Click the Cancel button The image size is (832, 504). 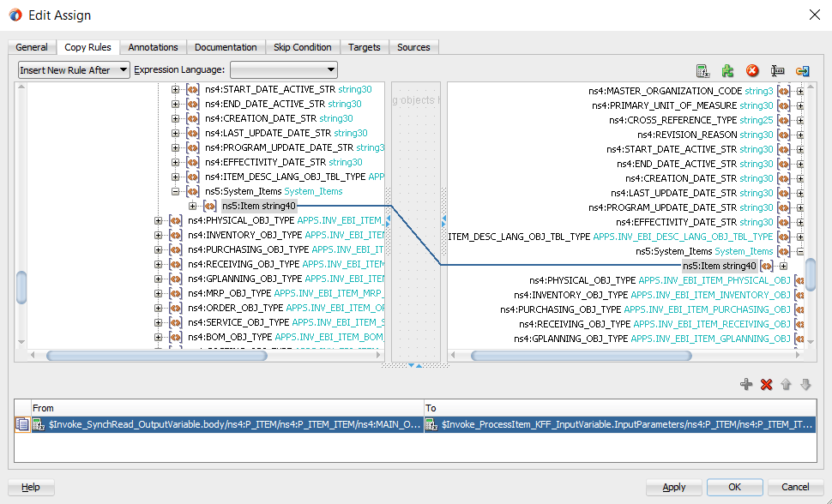(795, 487)
